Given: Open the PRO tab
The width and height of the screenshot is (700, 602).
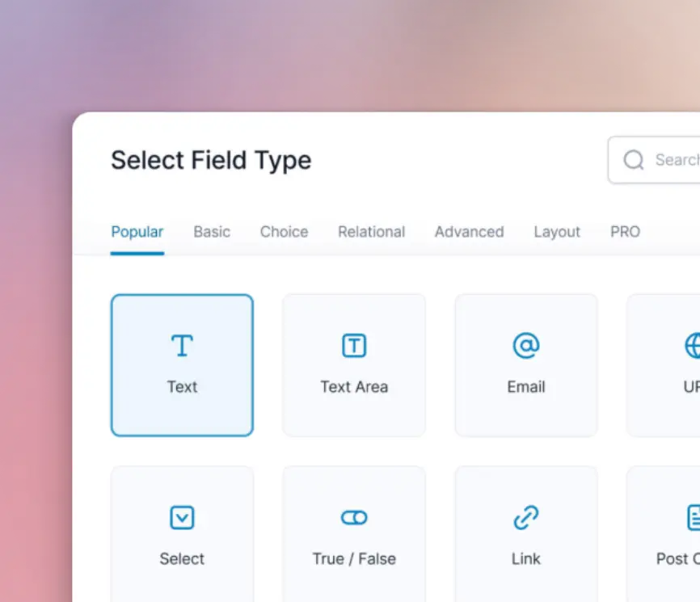Looking at the screenshot, I should (x=625, y=232).
